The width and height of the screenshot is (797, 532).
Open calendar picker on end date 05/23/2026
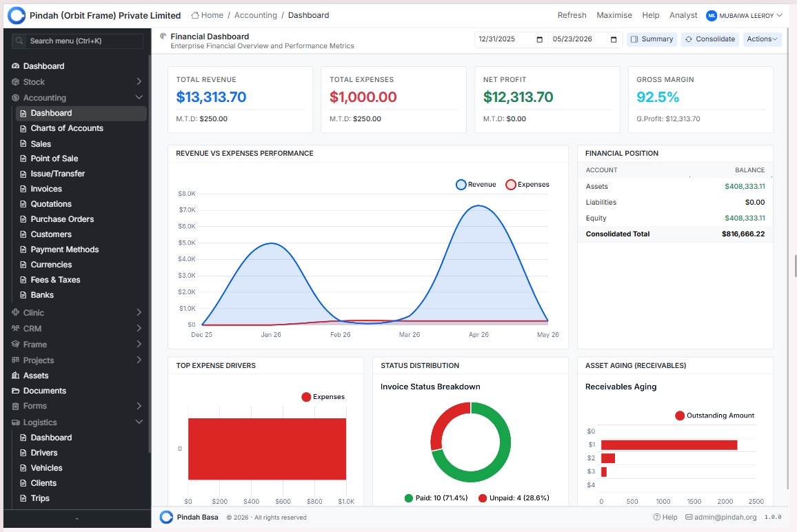click(614, 39)
